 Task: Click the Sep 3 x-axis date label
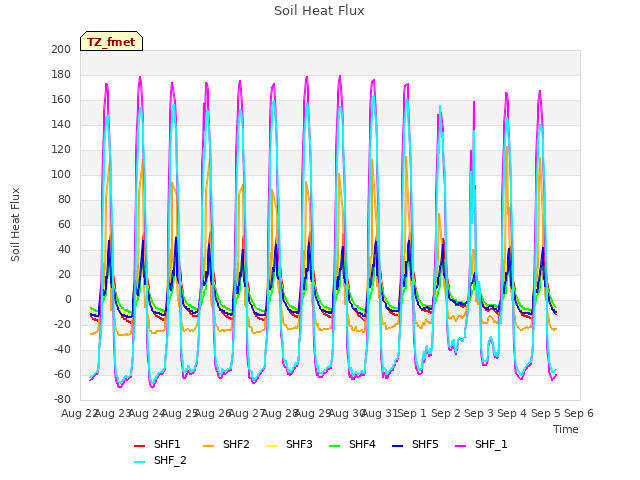(x=479, y=413)
